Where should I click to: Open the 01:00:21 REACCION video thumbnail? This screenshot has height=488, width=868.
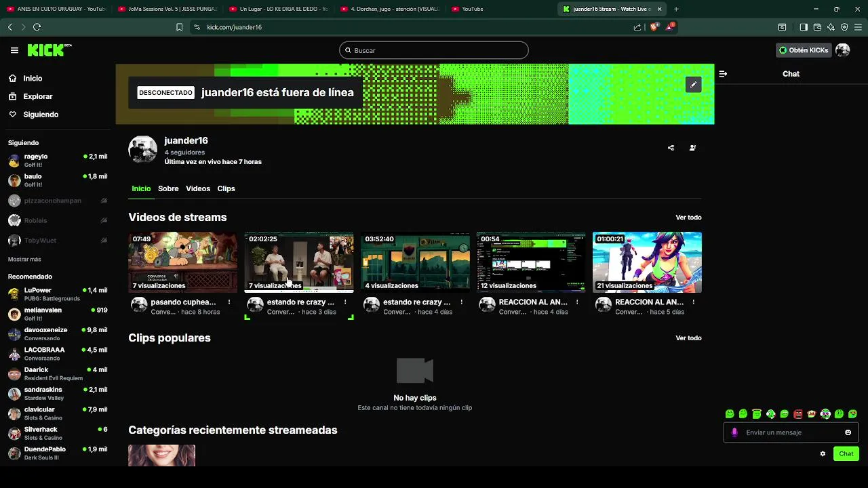tap(647, 262)
